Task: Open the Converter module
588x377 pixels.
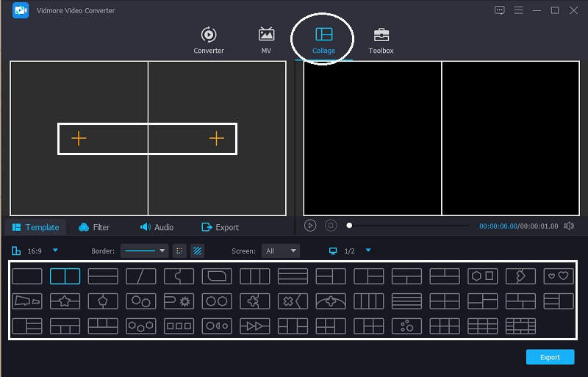Action: [x=209, y=40]
